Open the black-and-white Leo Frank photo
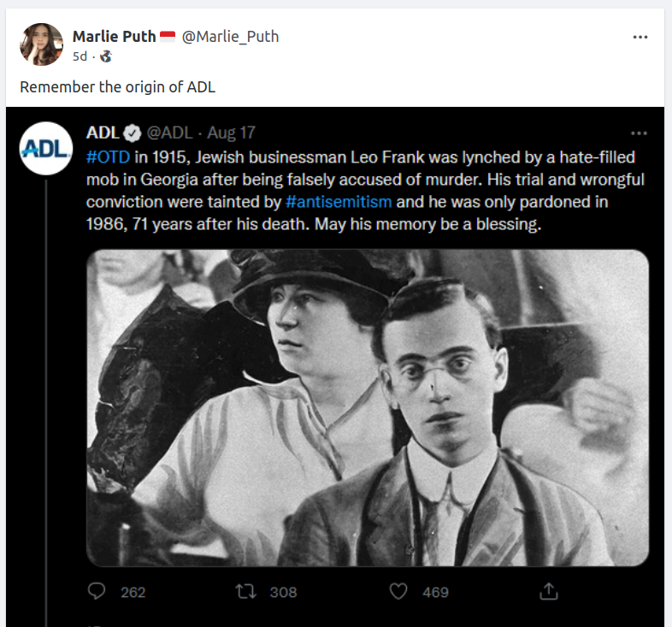 [x=368, y=407]
